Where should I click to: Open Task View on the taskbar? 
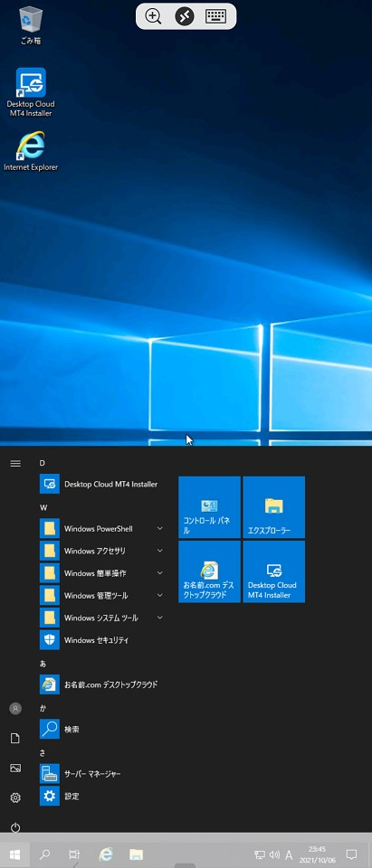coord(74,854)
